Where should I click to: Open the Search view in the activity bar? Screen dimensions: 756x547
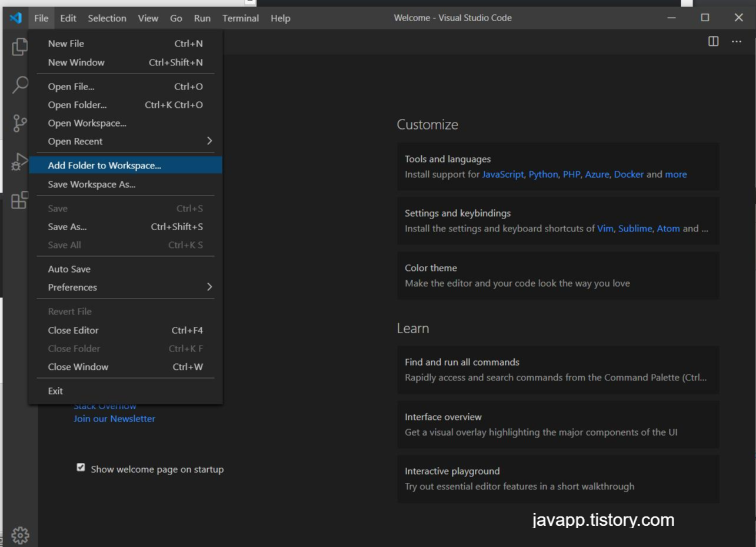click(x=19, y=85)
